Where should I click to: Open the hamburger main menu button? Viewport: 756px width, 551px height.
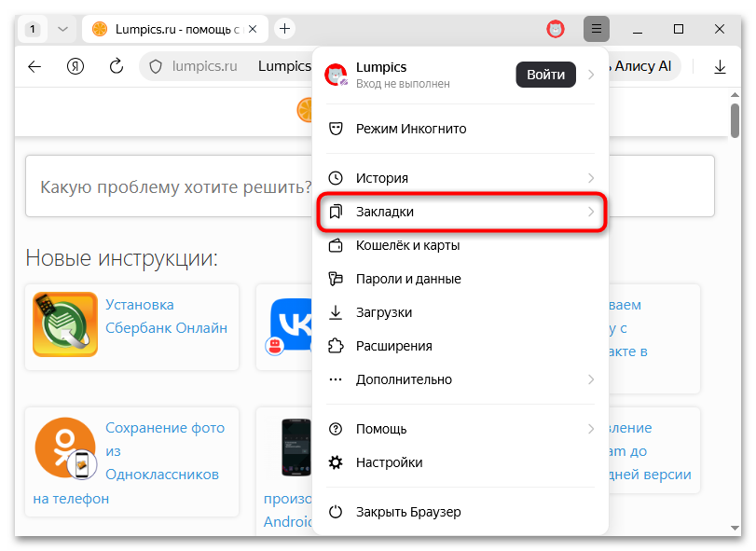596,29
